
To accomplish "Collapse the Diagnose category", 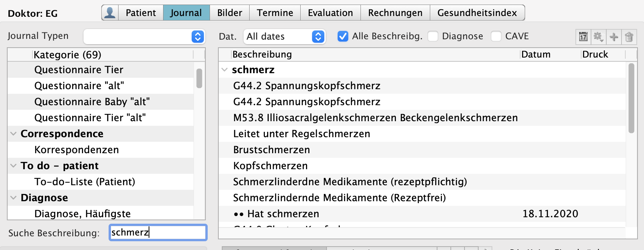I will click(14, 198).
